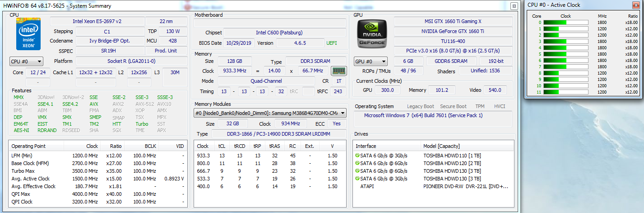Open the CPU #0 selector dropdown

[26, 61]
